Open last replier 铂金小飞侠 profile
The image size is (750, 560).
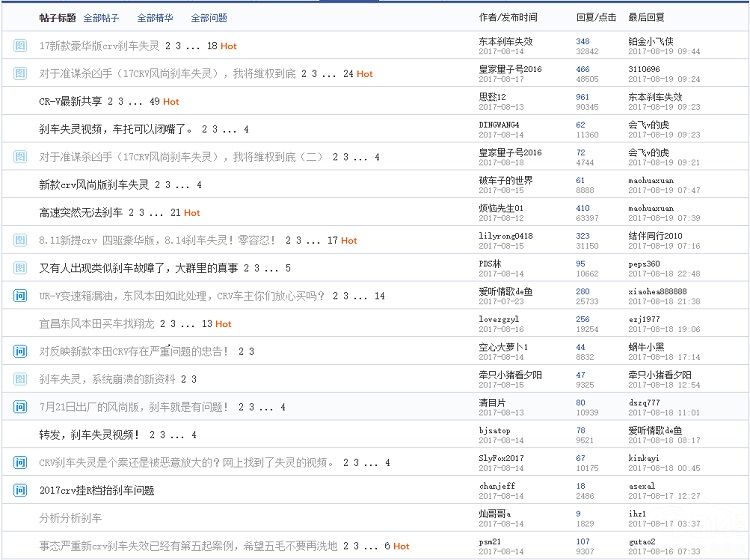pyautogui.click(x=650, y=41)
